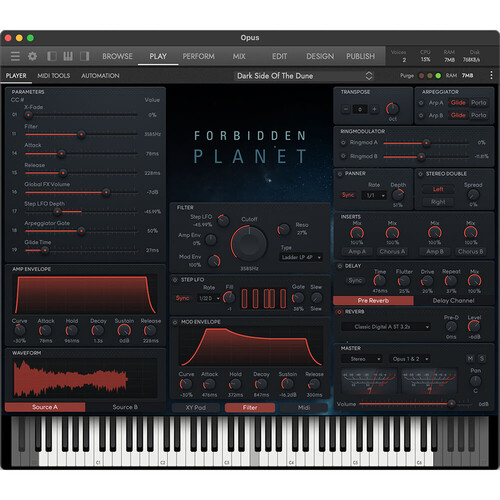Click the XY Pad button

point(196,407)
